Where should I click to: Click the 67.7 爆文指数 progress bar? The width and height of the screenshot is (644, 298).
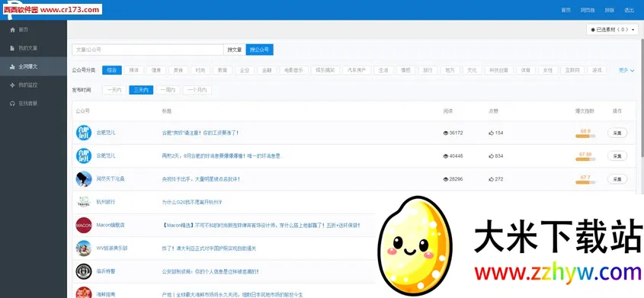pos(585,182)
